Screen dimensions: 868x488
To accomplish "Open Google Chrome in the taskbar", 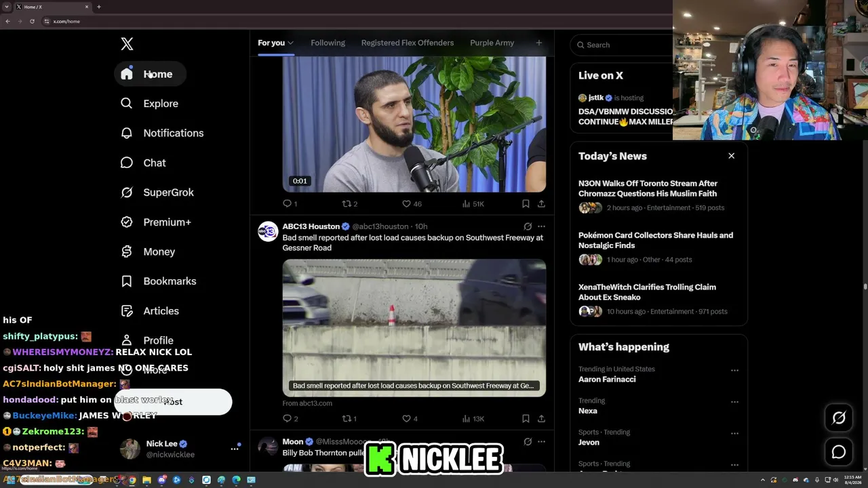I will coord(132,480).
